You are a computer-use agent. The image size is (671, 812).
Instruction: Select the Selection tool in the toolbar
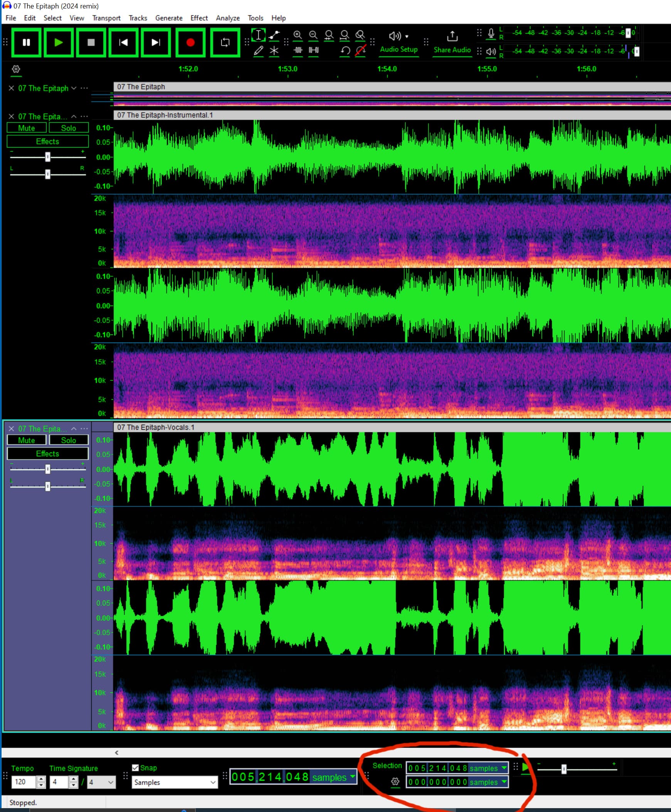(x=259, y=35)
